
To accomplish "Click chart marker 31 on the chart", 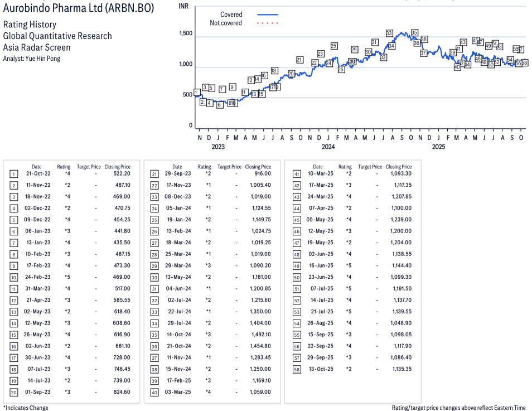I will (x=375, y=43).
